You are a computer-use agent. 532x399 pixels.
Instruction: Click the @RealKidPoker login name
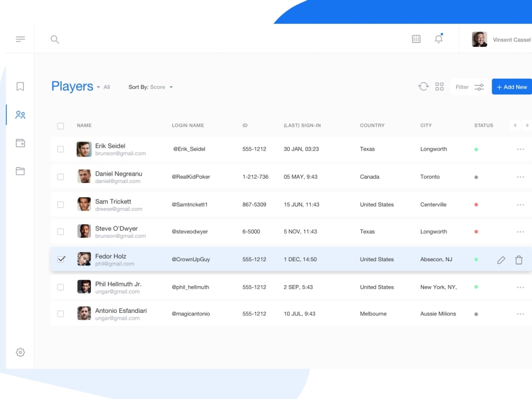[190, 177]
